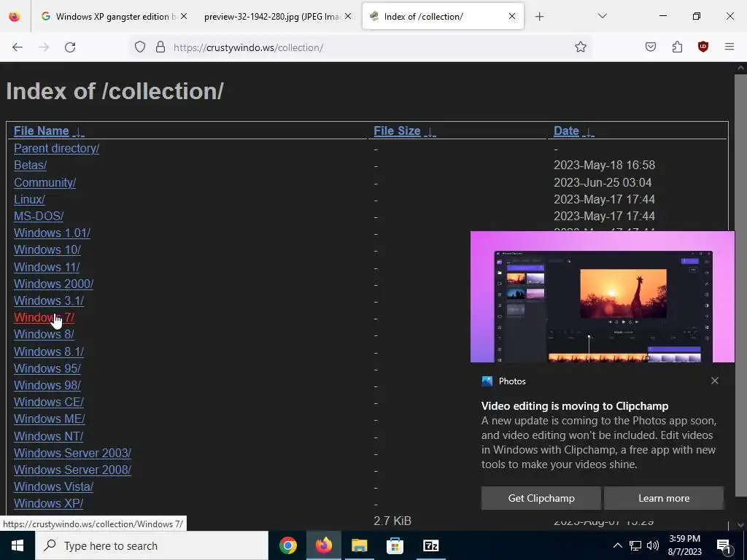
Task: Open the Windows 8/ folder link
Action: [x=44, y=334]
